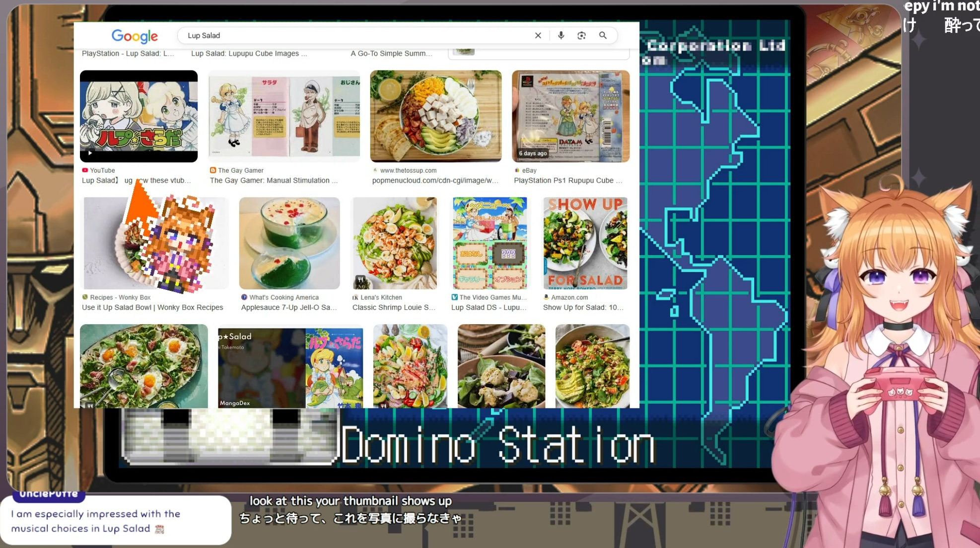Start voice search with microphone icon
The width and height of the screenshot is (980, 548).
click(x=561, y=36)
